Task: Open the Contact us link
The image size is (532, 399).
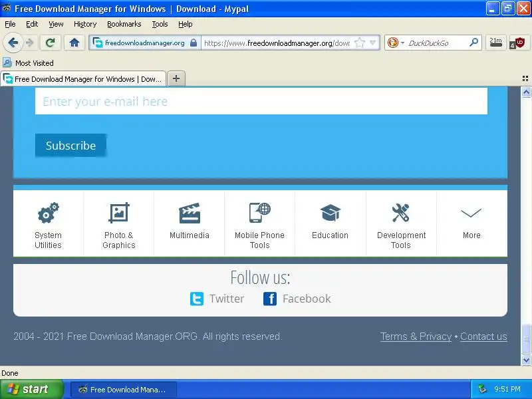Action: click(x=483, y=336)
